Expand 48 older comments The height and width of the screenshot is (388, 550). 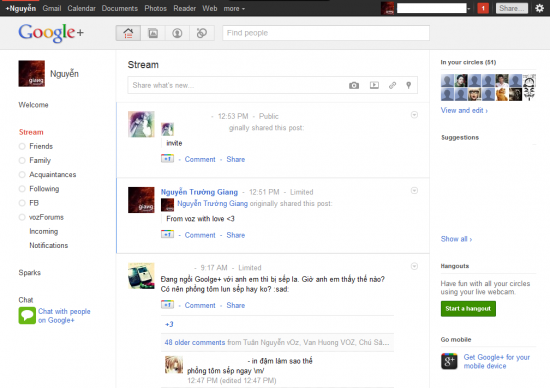point(195,342)
